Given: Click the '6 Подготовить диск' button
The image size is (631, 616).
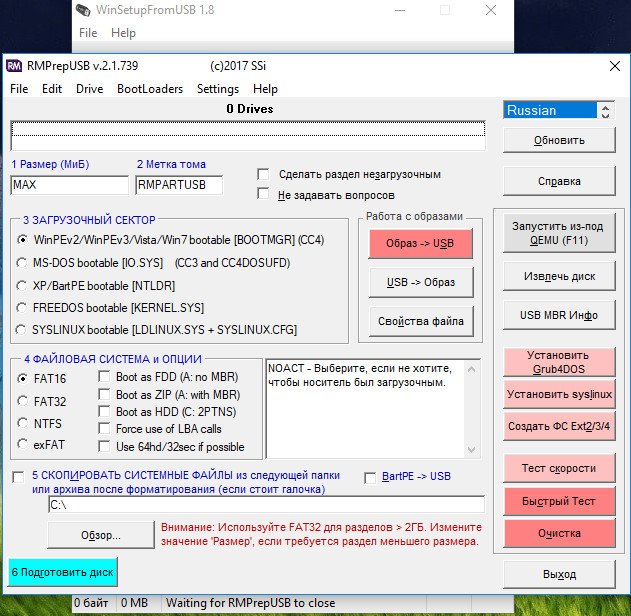Looking at the screenshot, I should 62,572.
